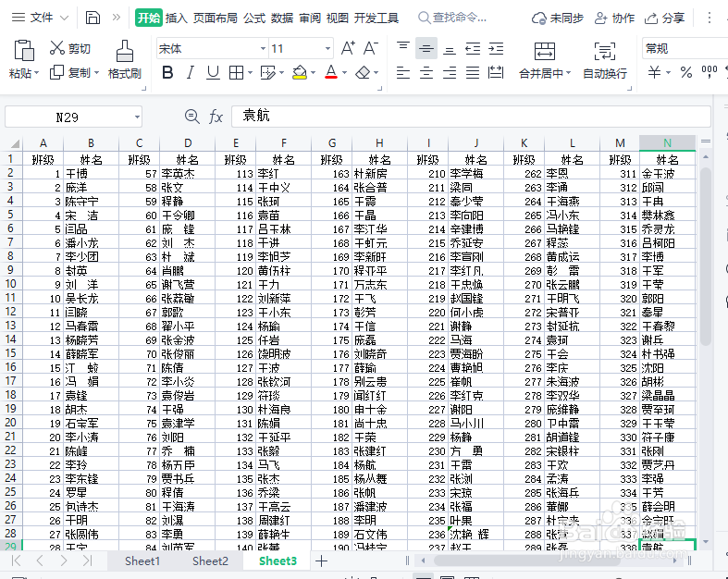The width and height of the screenshot is (728, 579).
Task: Click the eraser Clear formatting icon
Action: point(363,72)
